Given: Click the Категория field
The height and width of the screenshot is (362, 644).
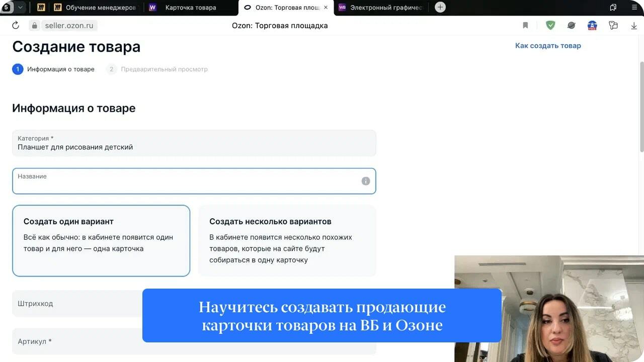Looking at the screenshot, I should click(194, 143).
